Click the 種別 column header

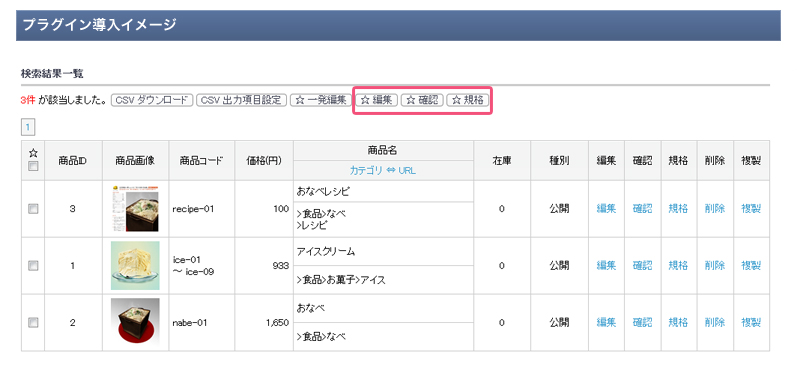click(559, 161)
